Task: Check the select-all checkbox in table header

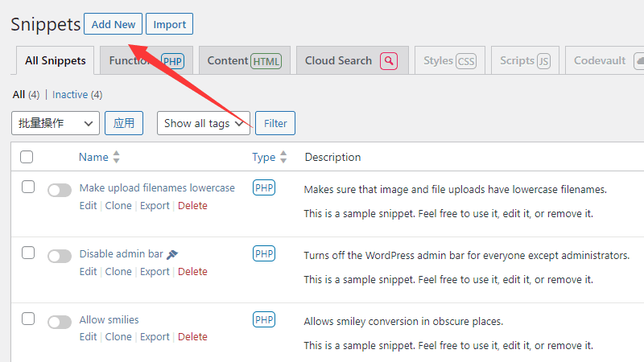Action: pos(27,157)
